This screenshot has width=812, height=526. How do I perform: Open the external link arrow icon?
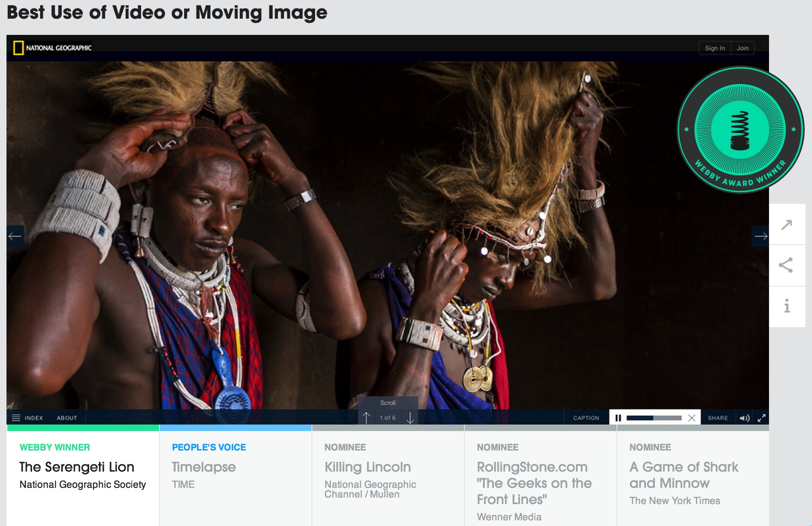coord(787,224)
